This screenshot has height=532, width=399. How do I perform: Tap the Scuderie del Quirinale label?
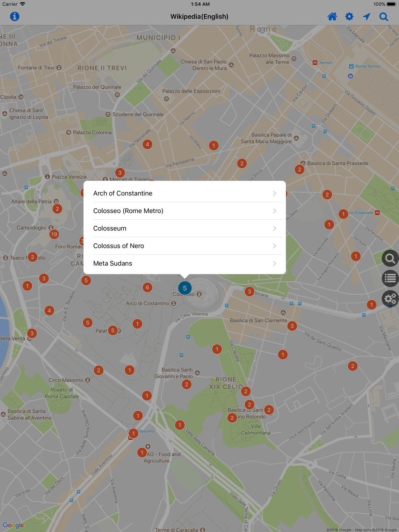point(138,114)
